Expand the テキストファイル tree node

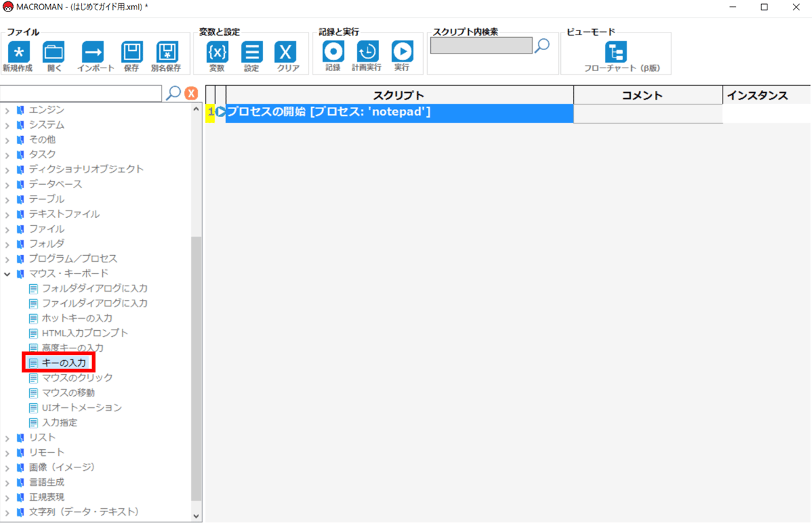7,214
